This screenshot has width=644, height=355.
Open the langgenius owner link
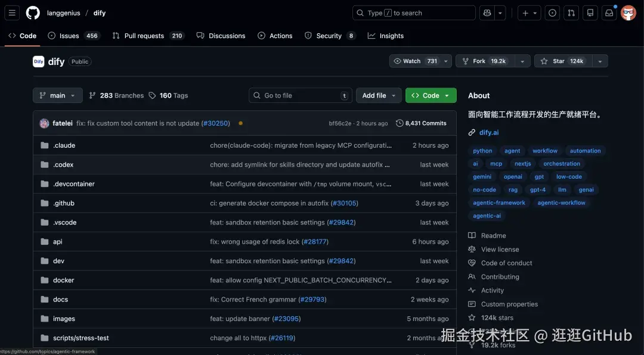click(63, 13)
